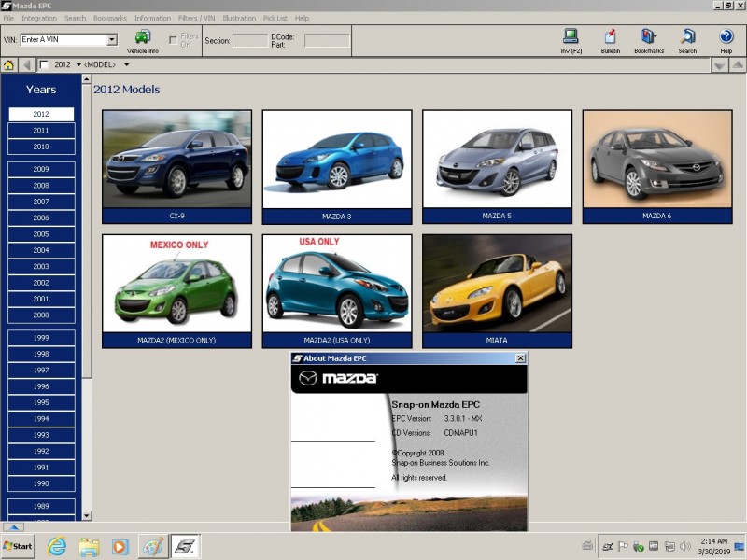This screenshot has height=560, width=747.
Task: Click the Start button
Action: [18, 546]
